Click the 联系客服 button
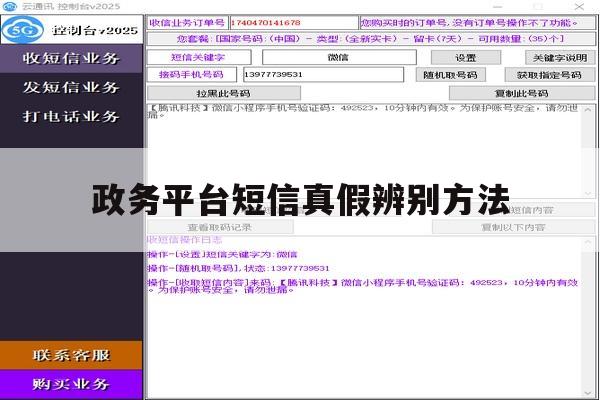This screenshot has height=400, width=600. coord(71,355)
